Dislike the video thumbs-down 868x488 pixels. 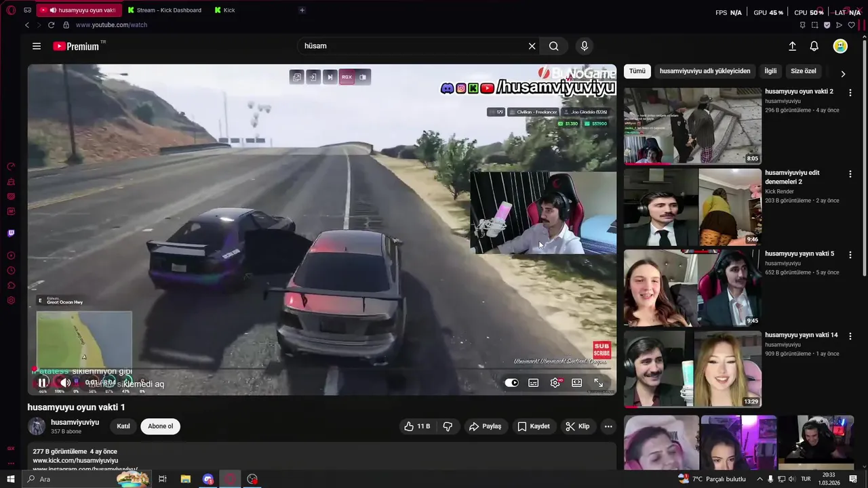coord(448,426)
